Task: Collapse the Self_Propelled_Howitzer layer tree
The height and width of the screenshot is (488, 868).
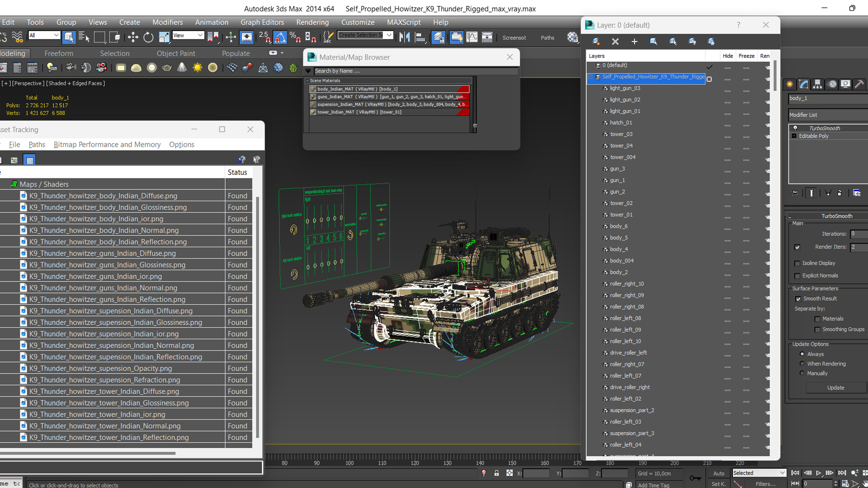Action: (590, 77)
